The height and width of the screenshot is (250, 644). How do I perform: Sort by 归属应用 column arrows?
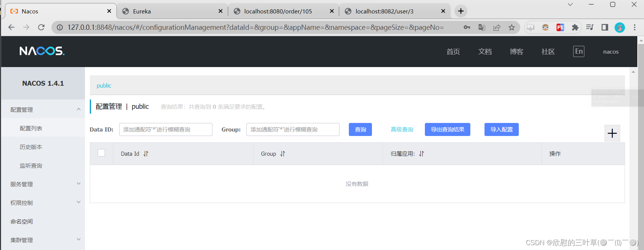[422, 154]
